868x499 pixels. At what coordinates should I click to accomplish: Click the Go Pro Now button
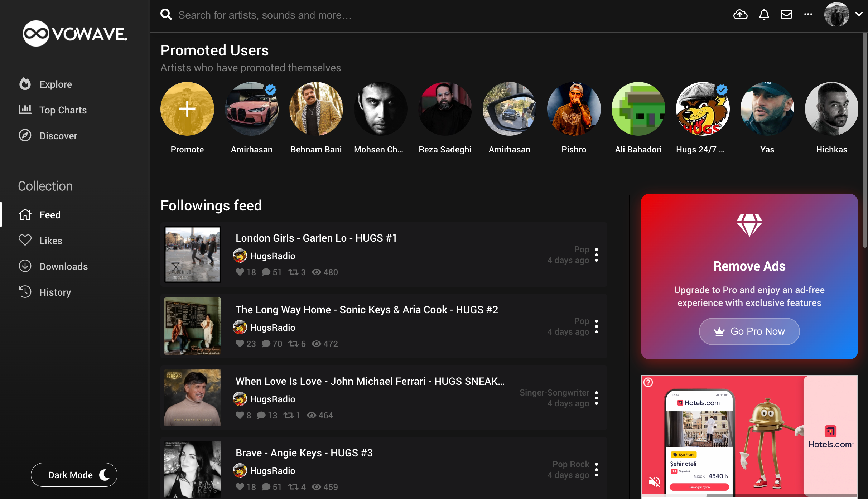pyautogui.click(x=749, y=331)
